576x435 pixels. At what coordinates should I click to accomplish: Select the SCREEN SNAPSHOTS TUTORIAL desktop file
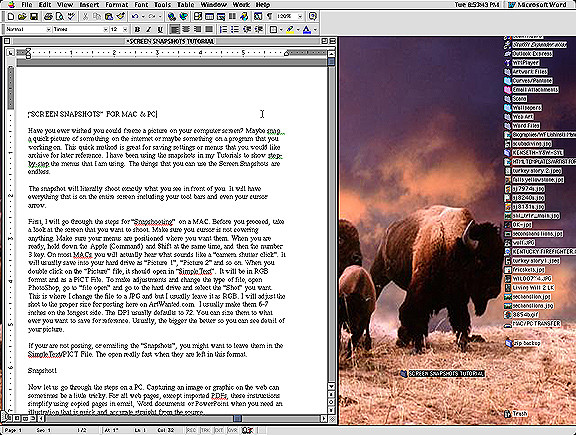442,374
